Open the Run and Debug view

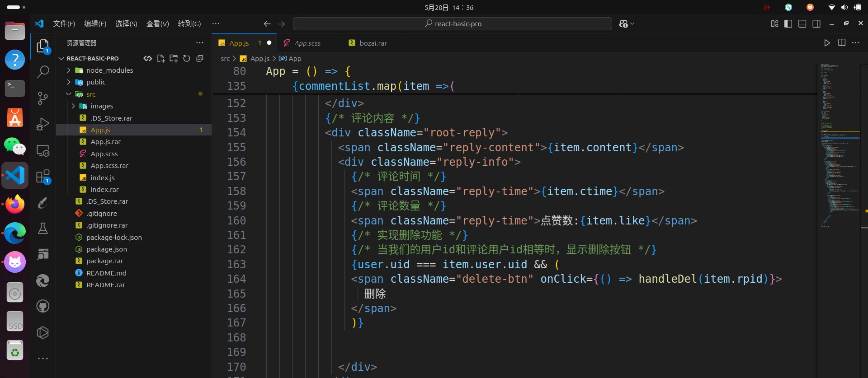[43, 124]
